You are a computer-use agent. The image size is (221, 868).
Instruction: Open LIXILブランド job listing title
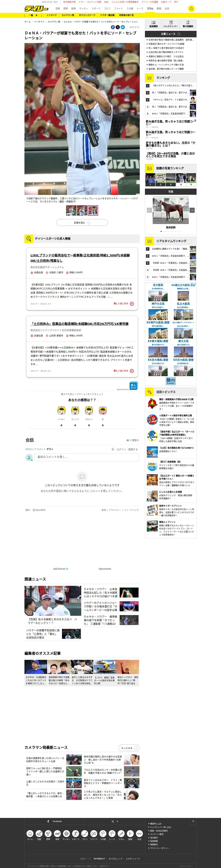coord(80,258)
